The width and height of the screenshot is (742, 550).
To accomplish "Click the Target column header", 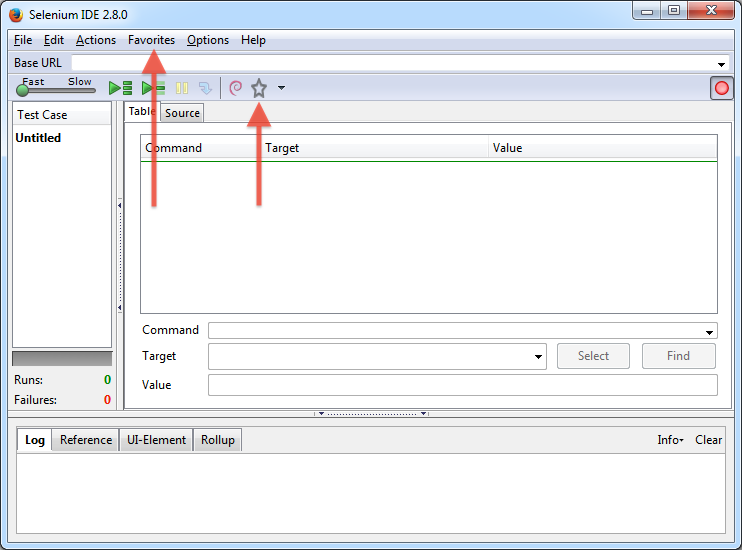I will click(x=374, y=148).
